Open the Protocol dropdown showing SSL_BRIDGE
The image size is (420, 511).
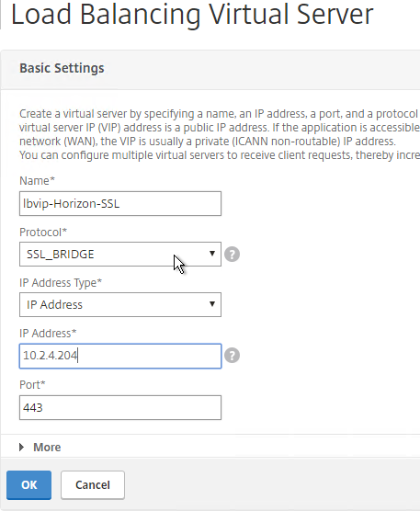[120, 255]
